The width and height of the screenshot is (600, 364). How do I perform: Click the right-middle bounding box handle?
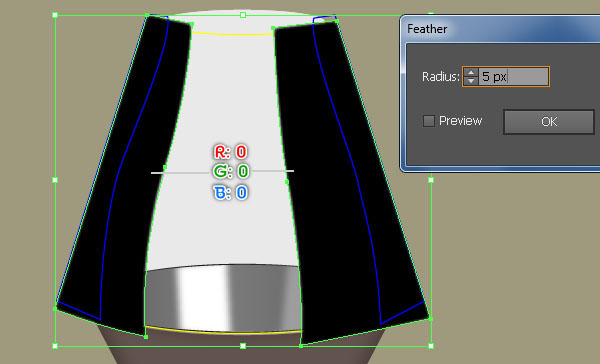431,180
